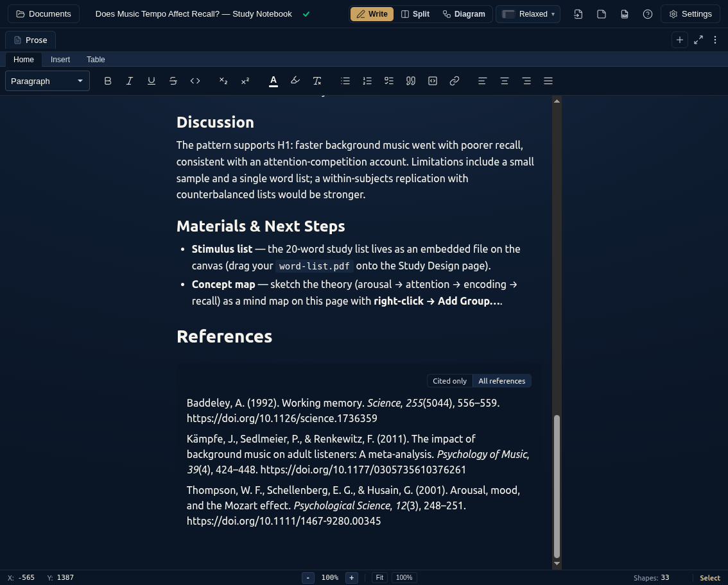Screen dimensions: 728x585
Task: Align text right
Action: (x=526, y=81)
